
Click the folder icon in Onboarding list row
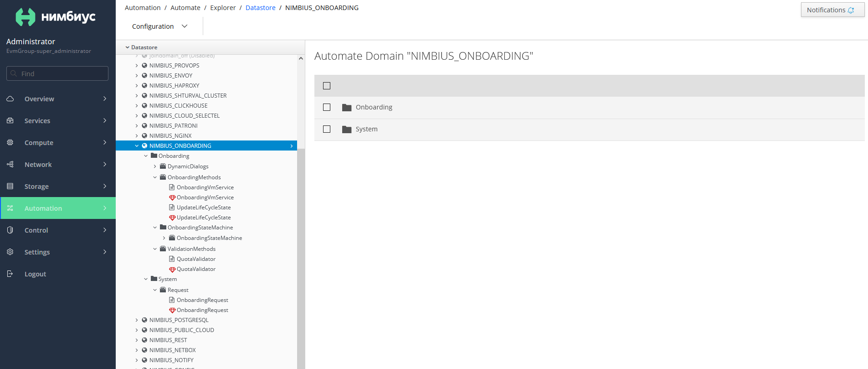pos(347,107)
